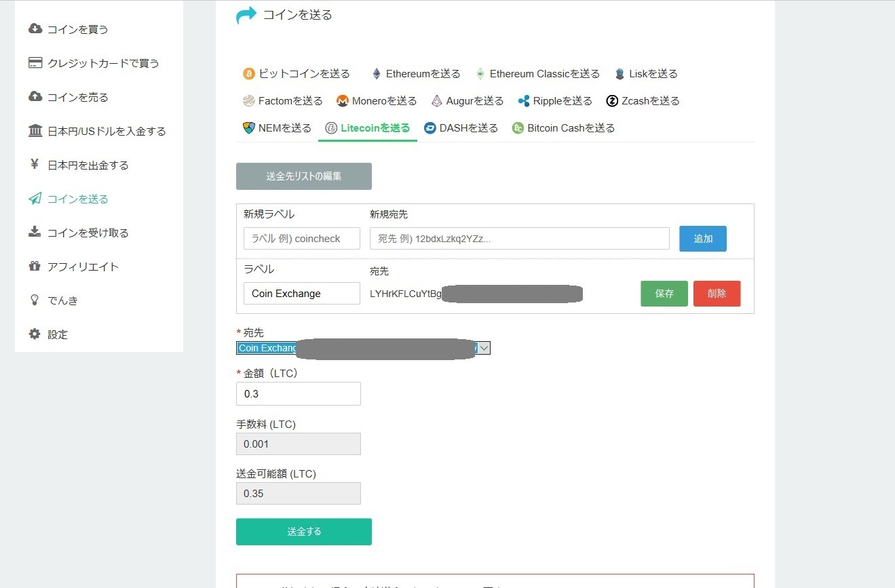Open the Rippleを送る tab
This screenshot has width=895, height=588.
pyautogui.click(x=555, y=100)
